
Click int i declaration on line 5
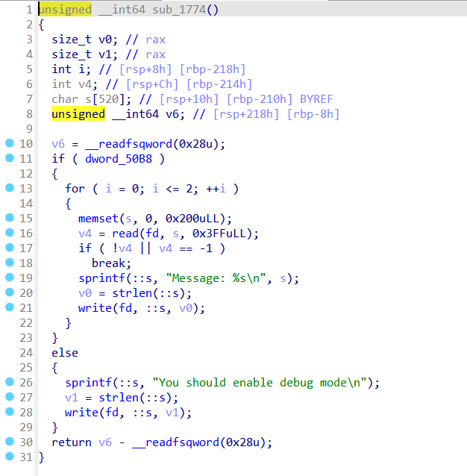tap(72, 69)
